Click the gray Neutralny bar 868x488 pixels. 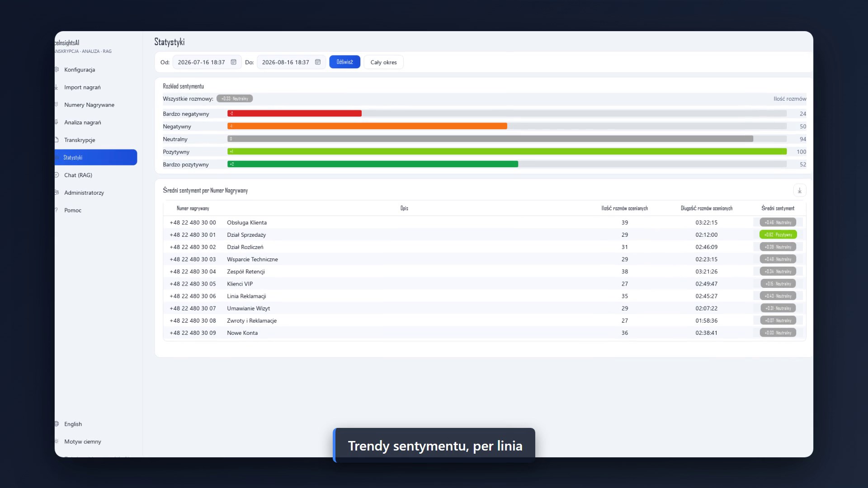(x=490, y=139)
